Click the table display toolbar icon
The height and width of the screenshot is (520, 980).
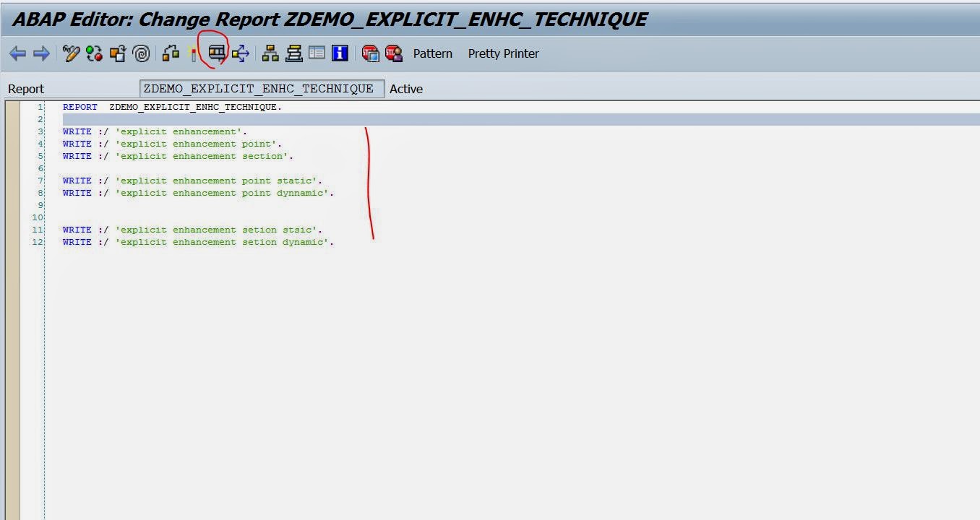tap(317, 53)
